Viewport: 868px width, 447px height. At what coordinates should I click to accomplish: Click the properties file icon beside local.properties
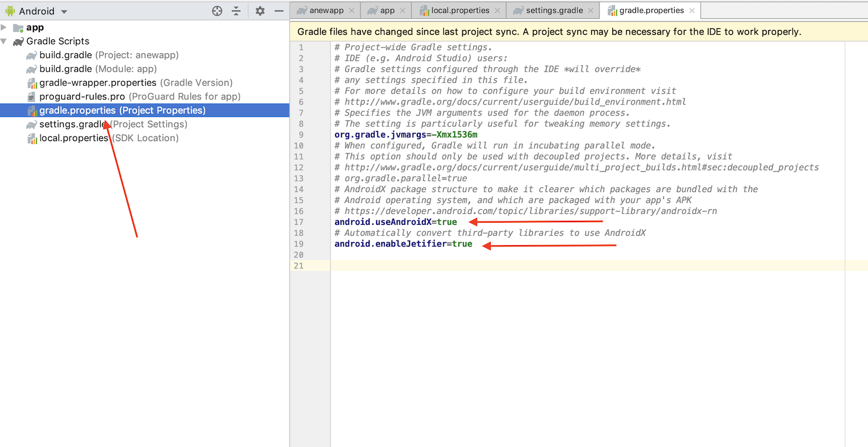[x=32, y=139]
